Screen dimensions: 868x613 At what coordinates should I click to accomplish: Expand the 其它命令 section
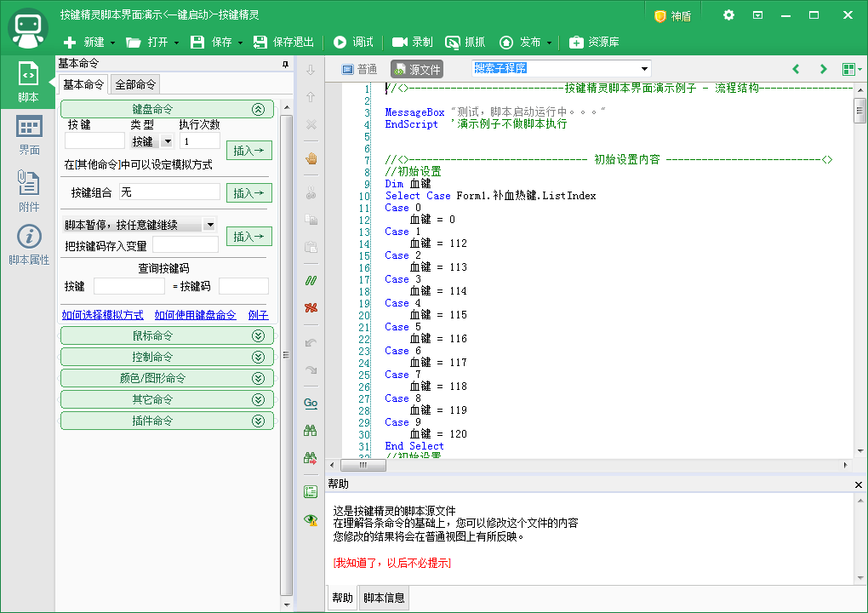259,400
